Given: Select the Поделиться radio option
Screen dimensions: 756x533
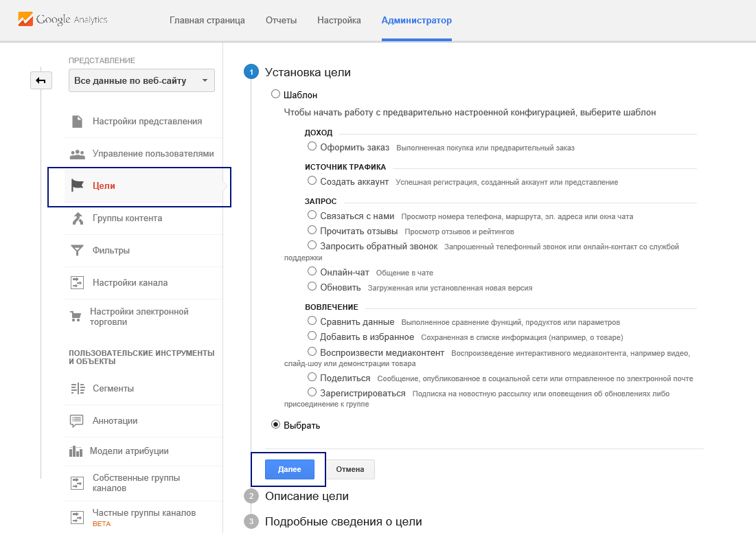Looking at the screenshot, I should coord(312,377).
